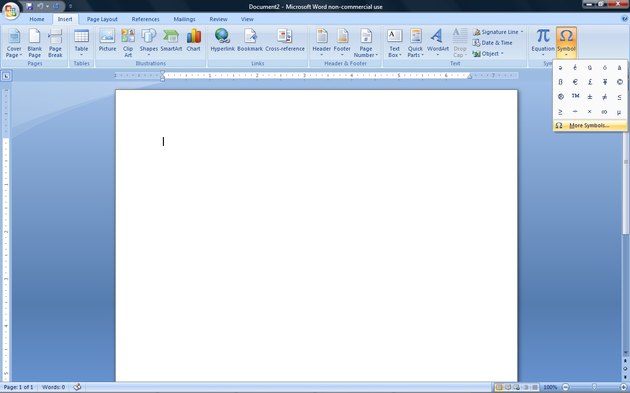Click the tab stop selector button
This screenshot has width=630, height=393.
pyautogui.click(x=6, y=76)
